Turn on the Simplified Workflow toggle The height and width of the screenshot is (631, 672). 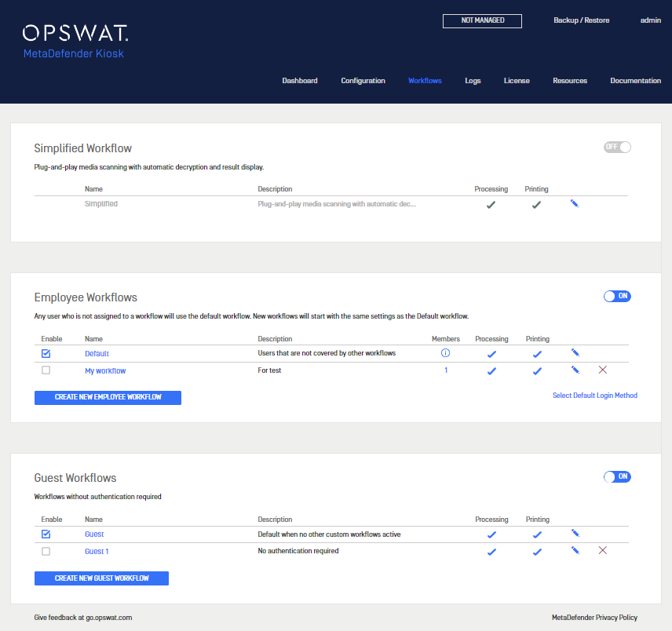point(617,147)
